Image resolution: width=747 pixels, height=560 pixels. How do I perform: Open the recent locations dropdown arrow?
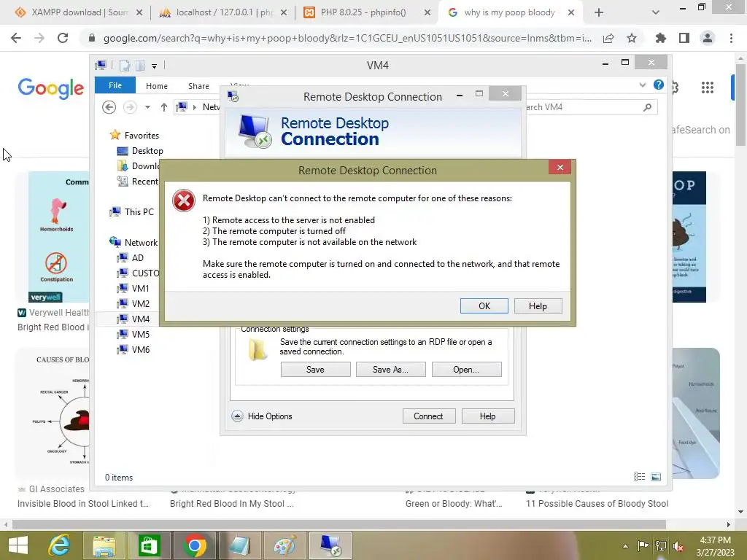[147, 107]
